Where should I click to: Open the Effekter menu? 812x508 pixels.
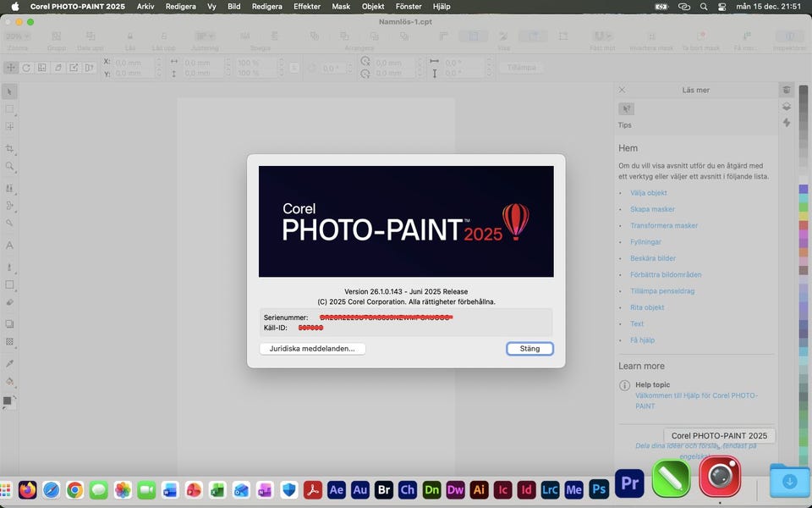click(307, 6)
